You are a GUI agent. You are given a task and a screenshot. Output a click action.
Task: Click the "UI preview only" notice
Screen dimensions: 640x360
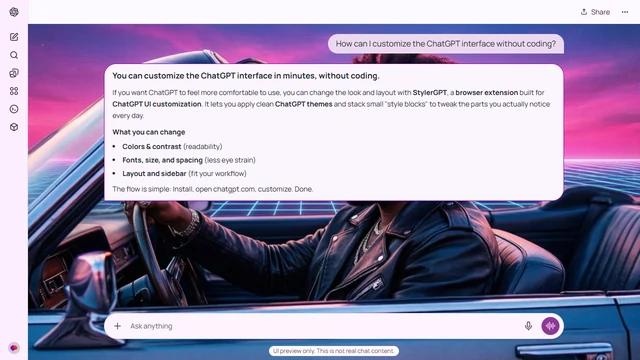coord(333,351)
